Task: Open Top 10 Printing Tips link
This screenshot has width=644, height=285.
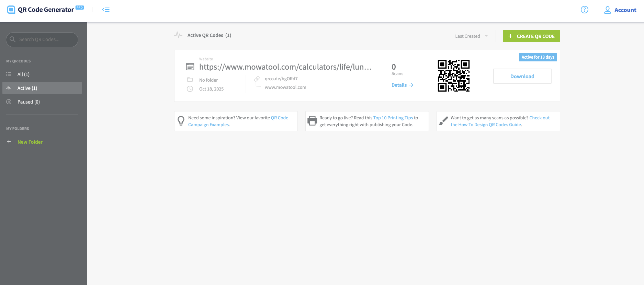Action: coord(393,118)
